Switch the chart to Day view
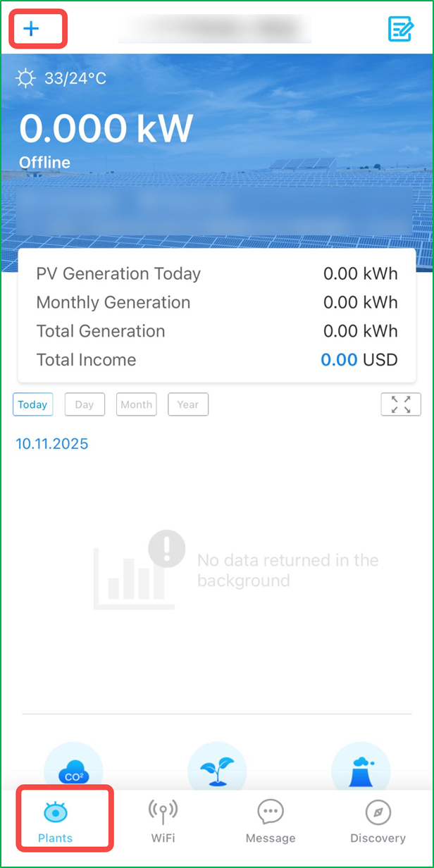The width and height of the screenshot is (434, 868). [85, 404]
